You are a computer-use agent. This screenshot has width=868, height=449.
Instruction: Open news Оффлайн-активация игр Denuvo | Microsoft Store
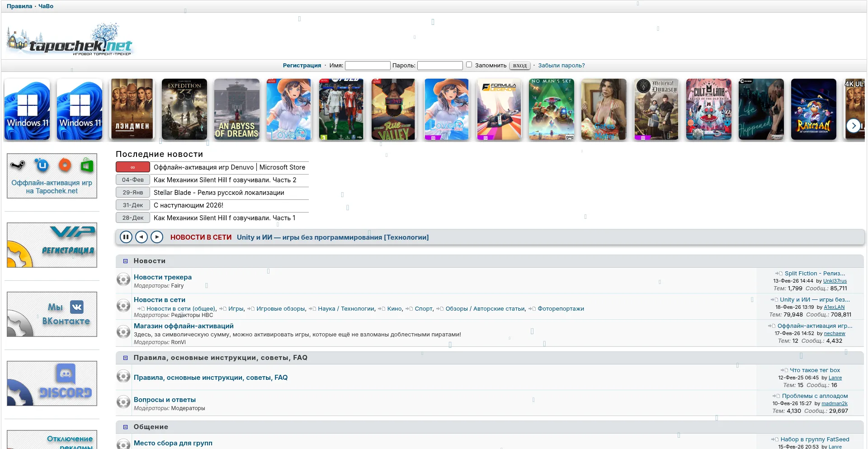pyautogui.click(x=229, y=167)
